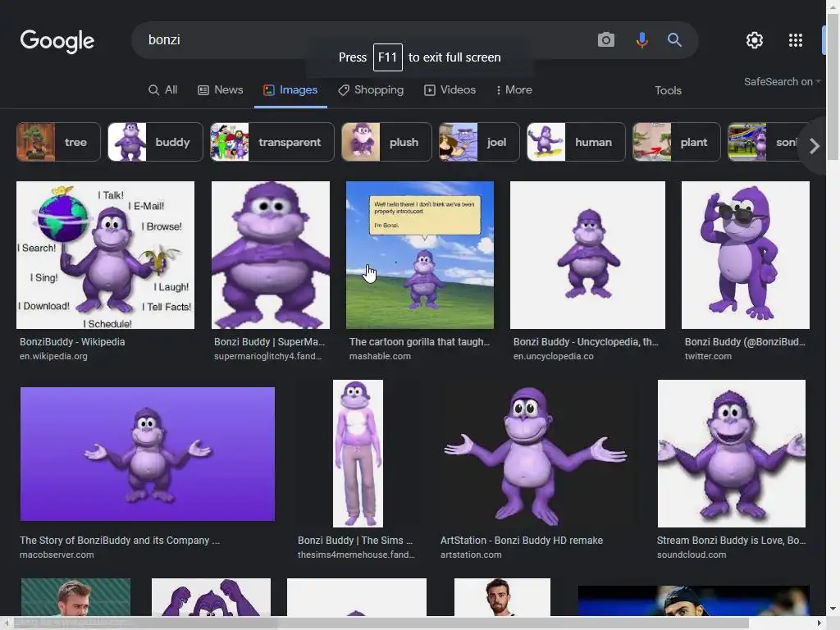This screenshot has width=840, height=630.
Task: Click the scroll down arrow of vertical scrollbar
Action: [833, 609]
